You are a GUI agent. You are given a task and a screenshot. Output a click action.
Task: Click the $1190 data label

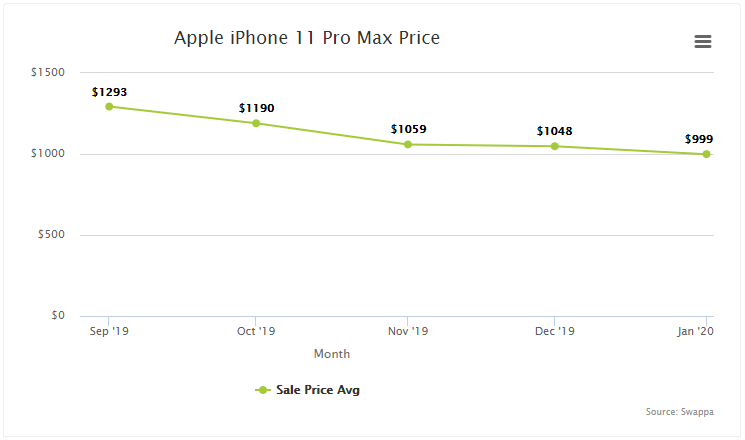257,108
